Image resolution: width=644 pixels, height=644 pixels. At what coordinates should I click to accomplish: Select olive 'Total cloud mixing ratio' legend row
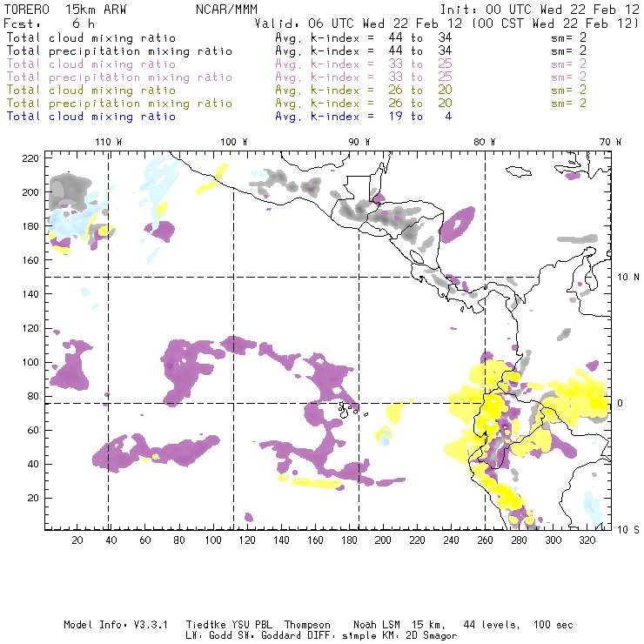coord(91,91)
